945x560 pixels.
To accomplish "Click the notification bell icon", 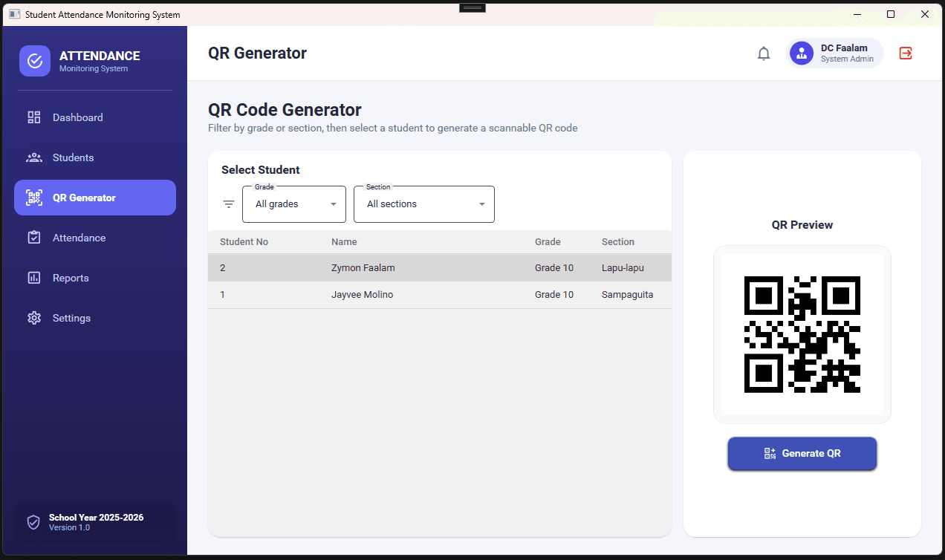I will [764, 53].
